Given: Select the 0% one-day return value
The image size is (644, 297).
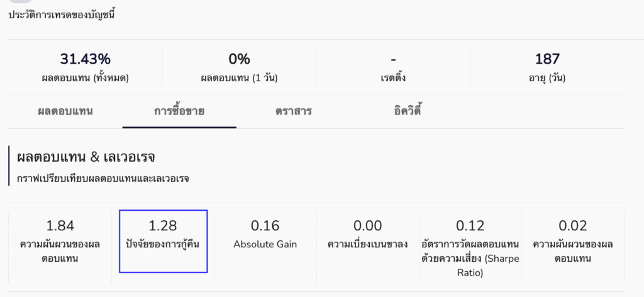Looking at the screenshot, I should pos(239,59).
